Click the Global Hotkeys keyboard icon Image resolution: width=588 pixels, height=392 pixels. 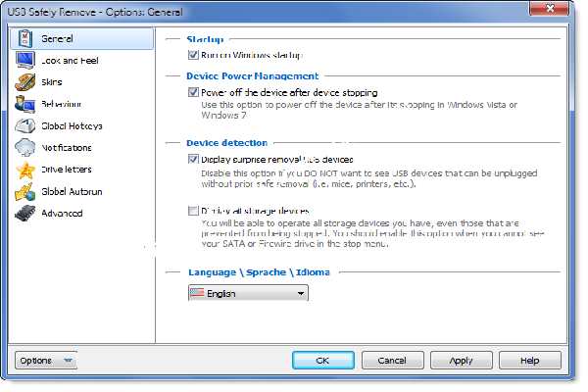25,125
